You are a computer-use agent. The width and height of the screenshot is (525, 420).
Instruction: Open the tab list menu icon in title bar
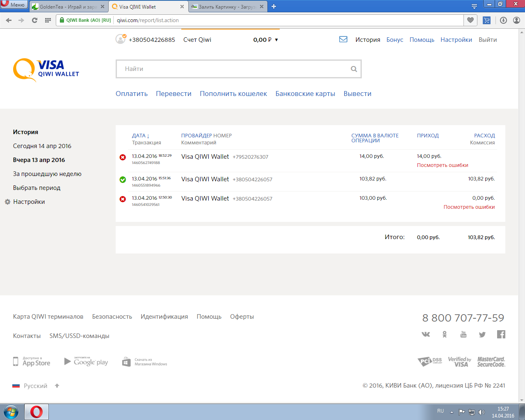474,6
